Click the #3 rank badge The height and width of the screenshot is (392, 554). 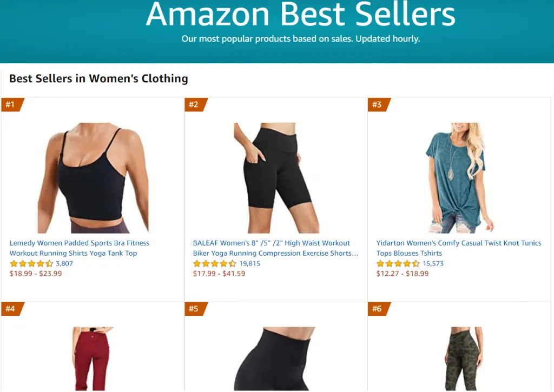(379, 104)
